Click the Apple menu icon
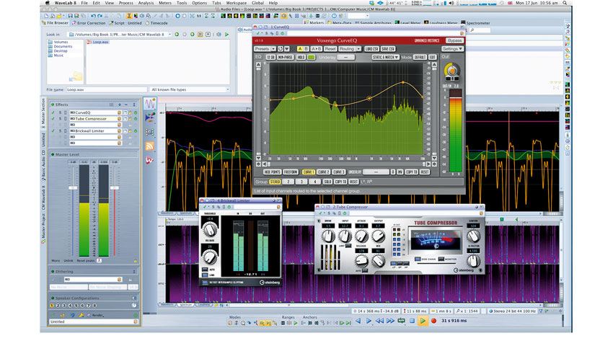The height and width of the screenshot is (364, 613). click(48, 3)
